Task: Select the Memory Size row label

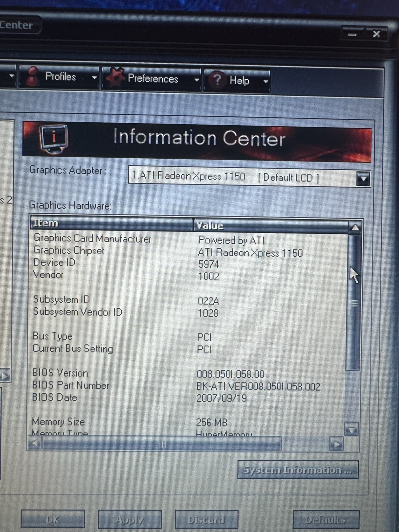Action: 58,422
